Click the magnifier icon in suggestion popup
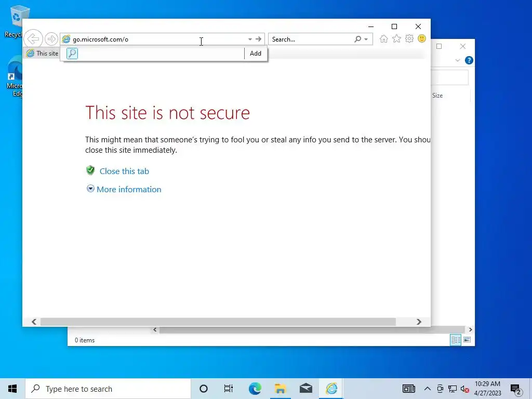Screen dimensions: 532x399 point(72,54)
